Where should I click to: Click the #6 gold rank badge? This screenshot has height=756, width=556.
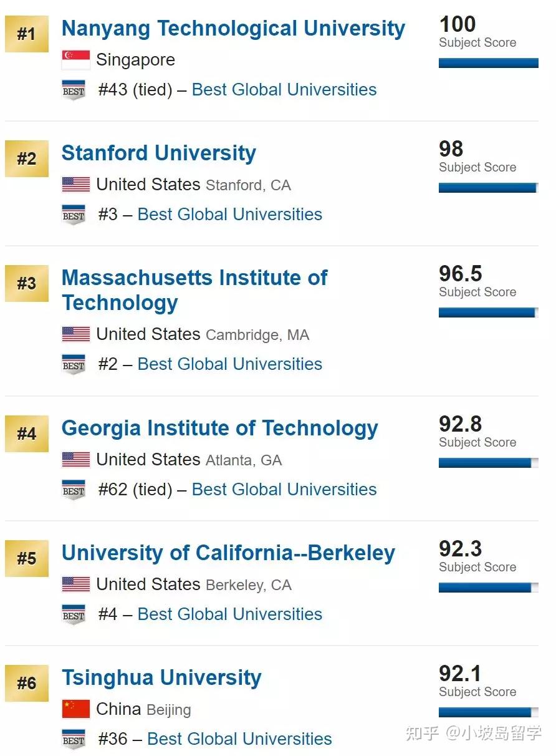(x=26, y=683)
